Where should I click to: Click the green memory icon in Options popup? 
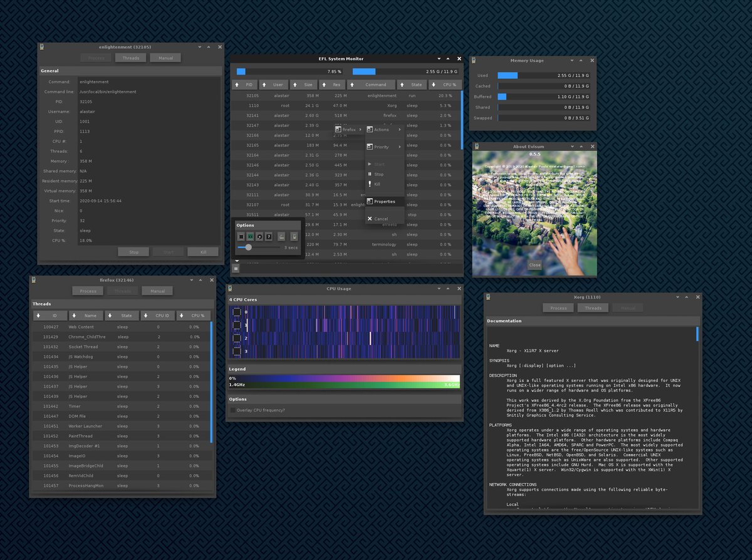pyautogui.click(x=250, y=236)
